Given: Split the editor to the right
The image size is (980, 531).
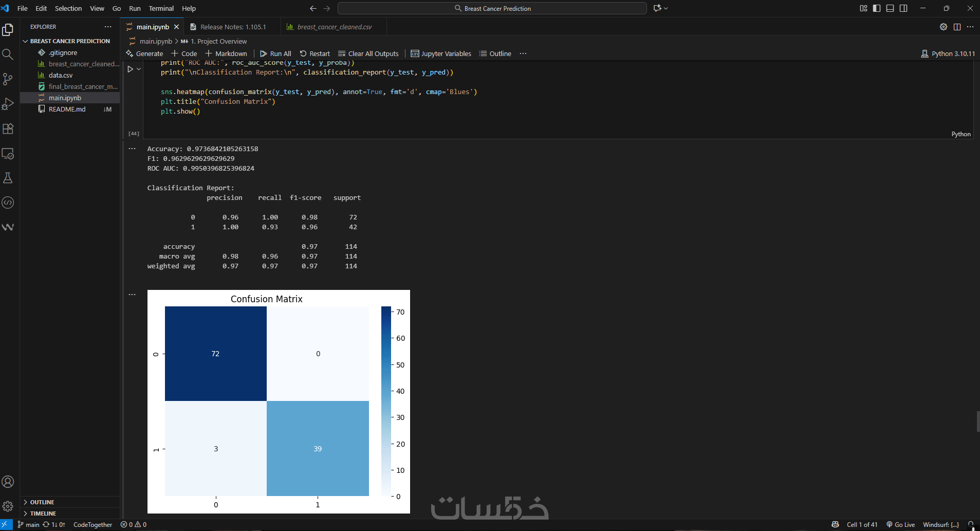Looking at the screenshot, I should click(x=957, y=27).
